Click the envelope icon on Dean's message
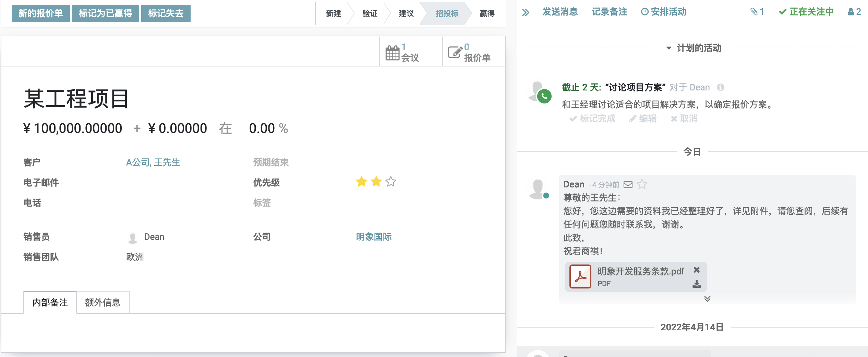The height and width of the screenshot is (357, 868). click(x=628, y=185)
